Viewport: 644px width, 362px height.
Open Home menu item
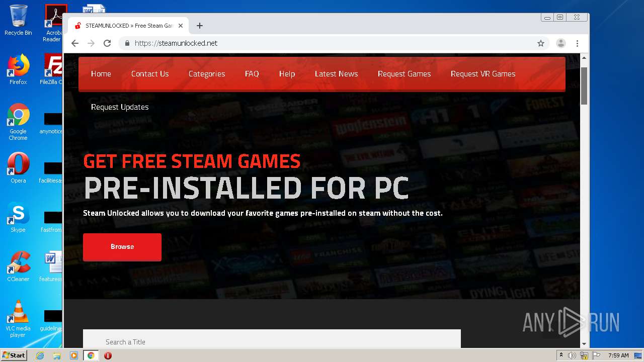101,74
